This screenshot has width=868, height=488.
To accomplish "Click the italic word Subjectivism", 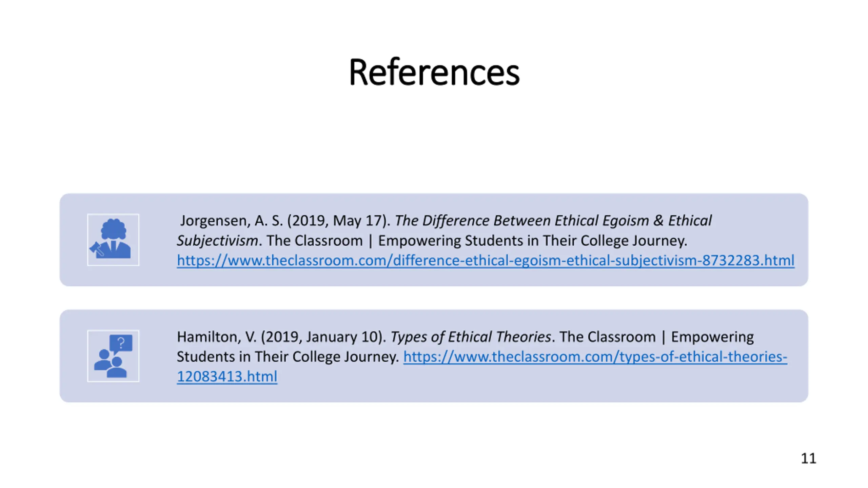I will coord(217,241).
